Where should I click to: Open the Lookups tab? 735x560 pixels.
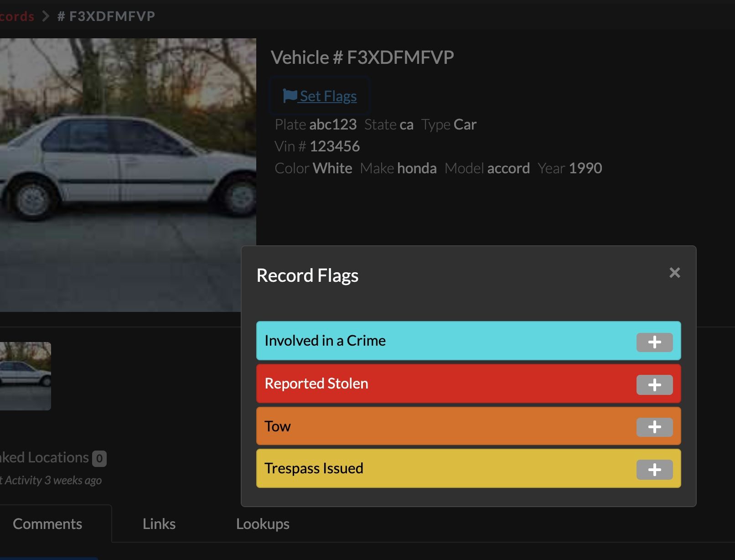click(x=263, y=524)
